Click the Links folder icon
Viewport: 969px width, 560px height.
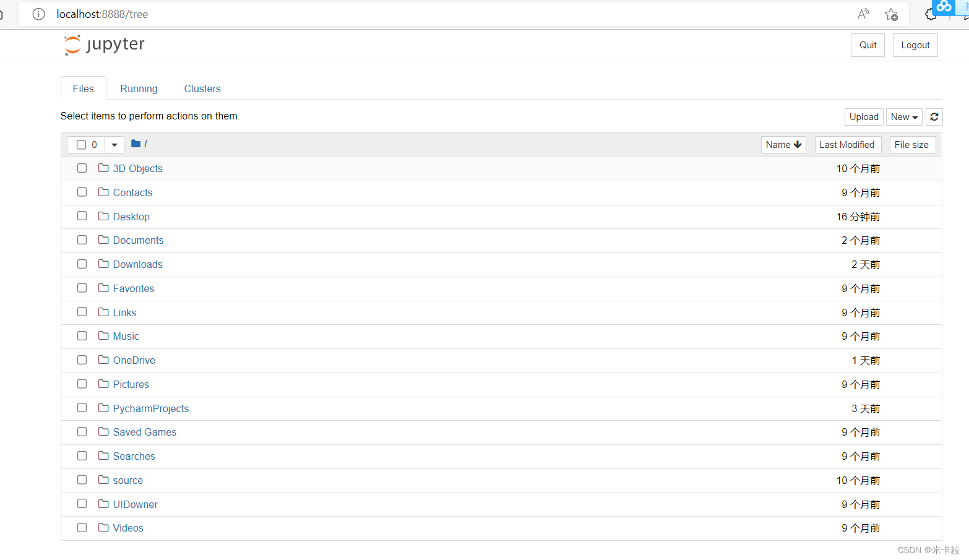point(103,312)
